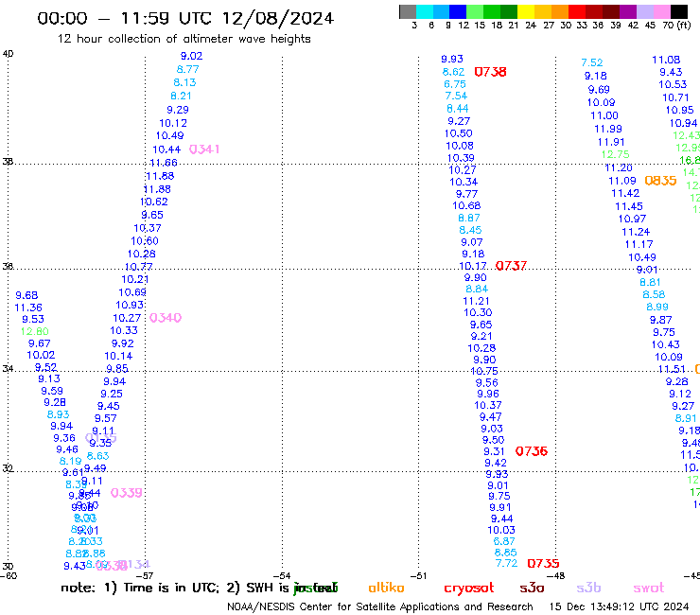Select the 9.02 value at the track top
700x615 pixels.
click(x=191, y=56)
